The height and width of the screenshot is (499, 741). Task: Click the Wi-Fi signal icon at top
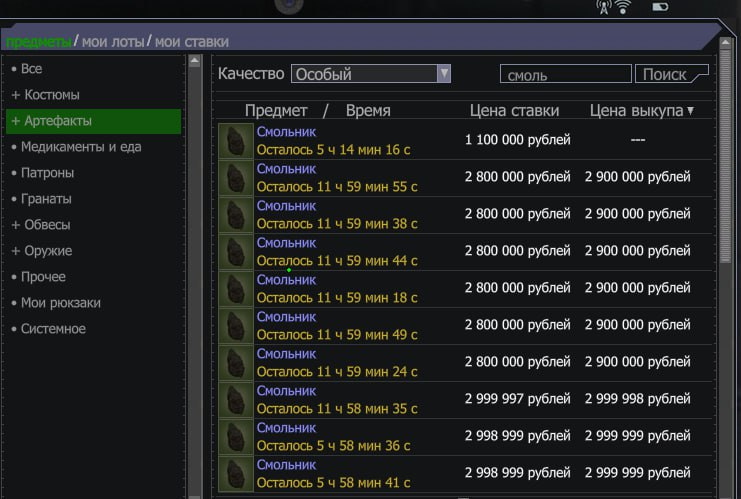tap(623, 7)
